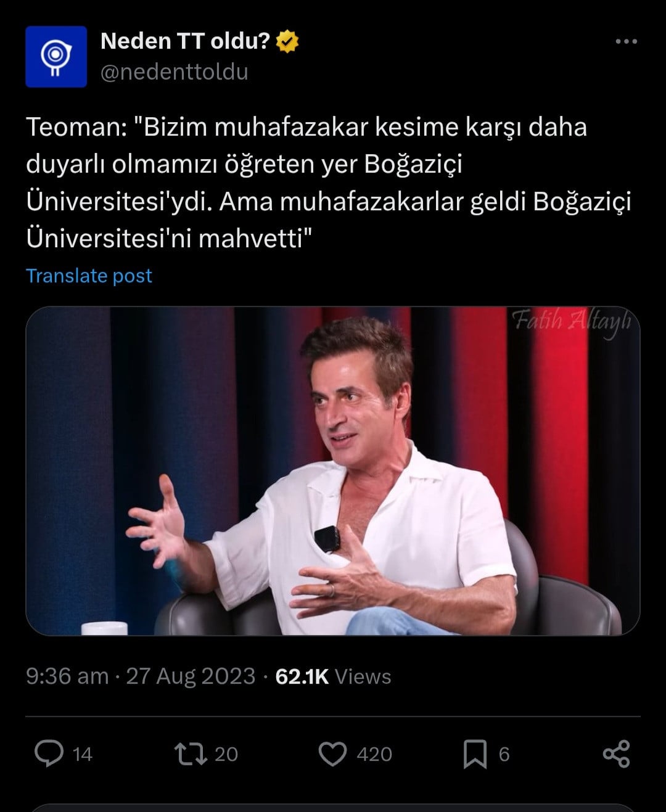Screen dimensions: 666x812
Task: Click the gold verified badge
Action: coord(287,41)
